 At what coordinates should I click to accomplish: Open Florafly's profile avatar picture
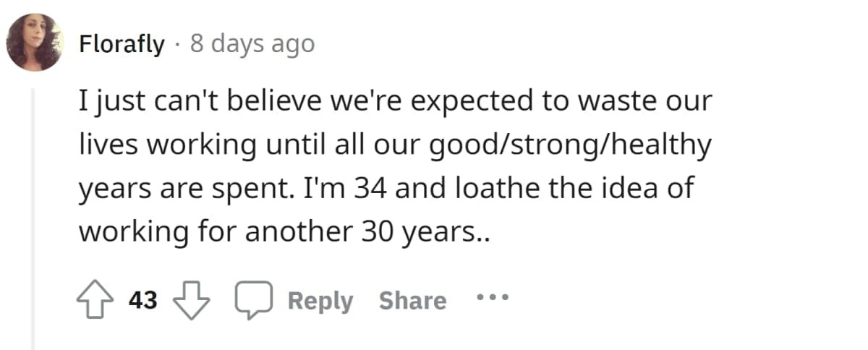35,42
